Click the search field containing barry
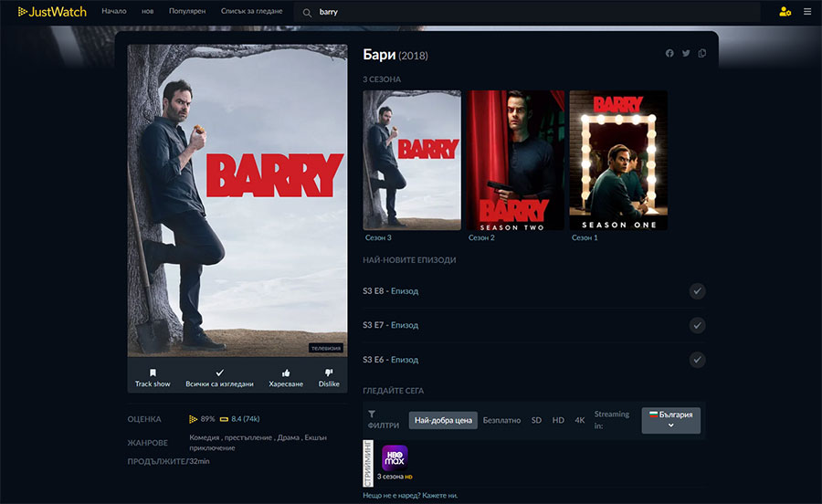 (x=530, y=13)
